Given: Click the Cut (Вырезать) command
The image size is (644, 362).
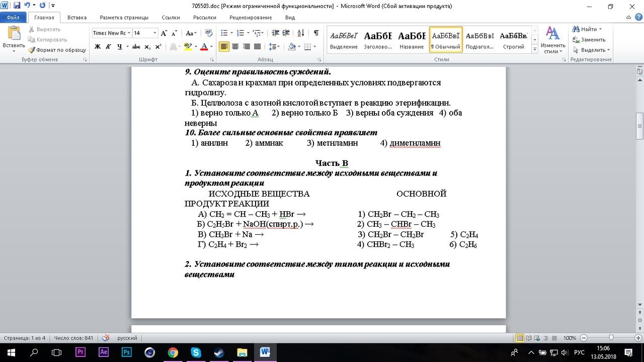Looking at the screenshot, I should pyautogui.click(x=44, y=29).
